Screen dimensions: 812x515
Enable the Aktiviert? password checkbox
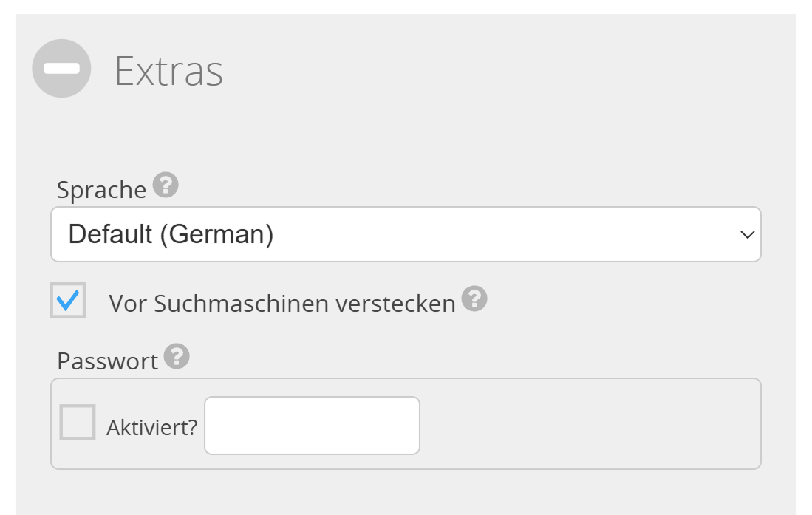pyautogui.click(x=78, y=423)
